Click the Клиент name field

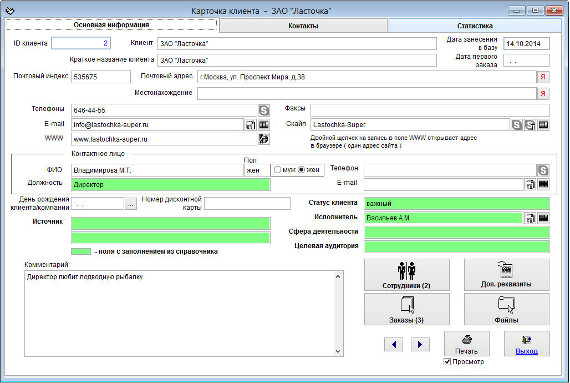click(x=297, y=44)
